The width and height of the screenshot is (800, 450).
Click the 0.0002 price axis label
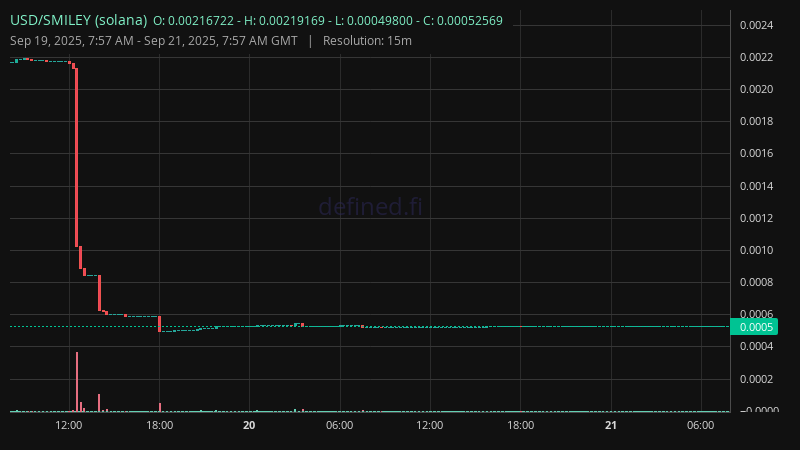pyautogui.click(x=757, y=379)
